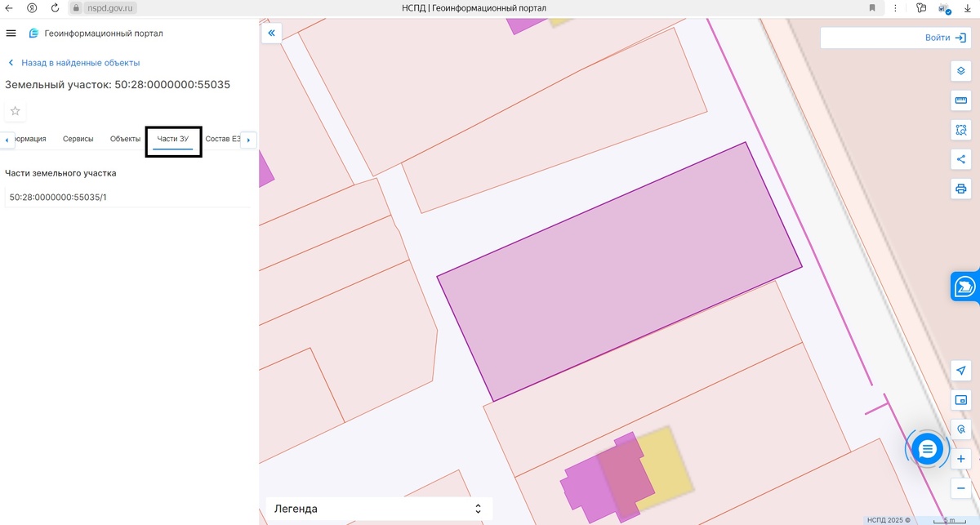The width and height of the screenshot is (980, 525).
Task: Open browser downloads
Action: click(x=967, y=7)
